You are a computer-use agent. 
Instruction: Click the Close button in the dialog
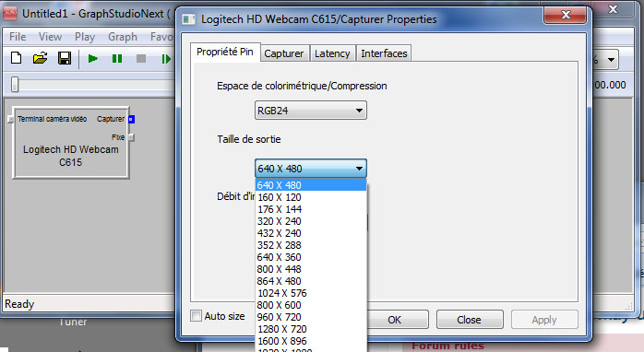coord(470,320)
